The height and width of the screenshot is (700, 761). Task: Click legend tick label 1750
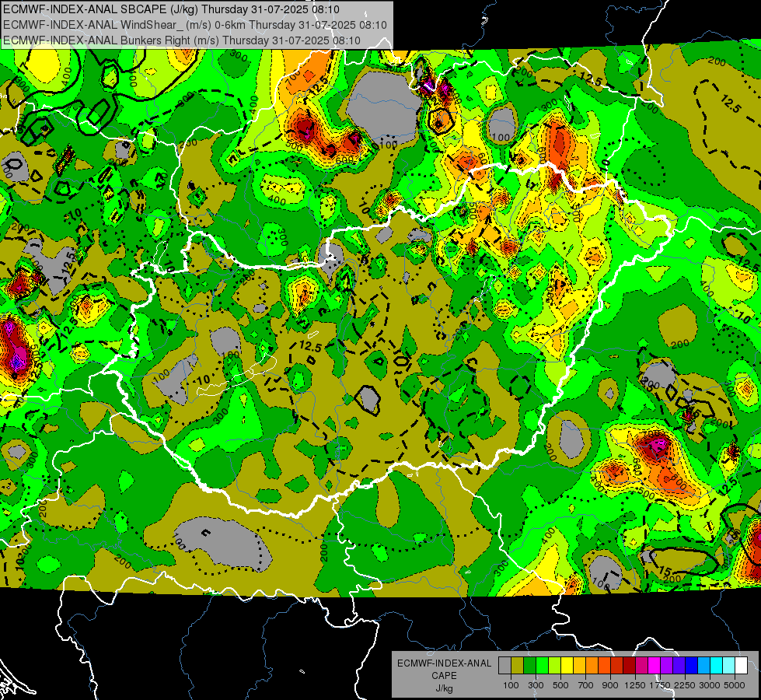point(660,685)
